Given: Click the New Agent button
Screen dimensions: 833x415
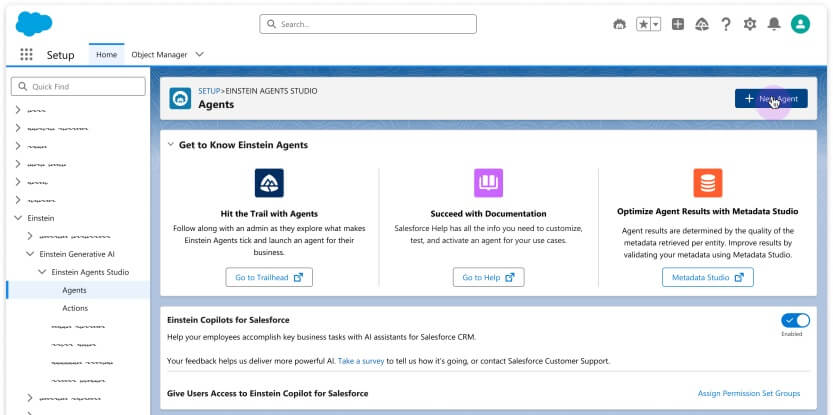Looking at the screenshot, I should click(771, 98).
